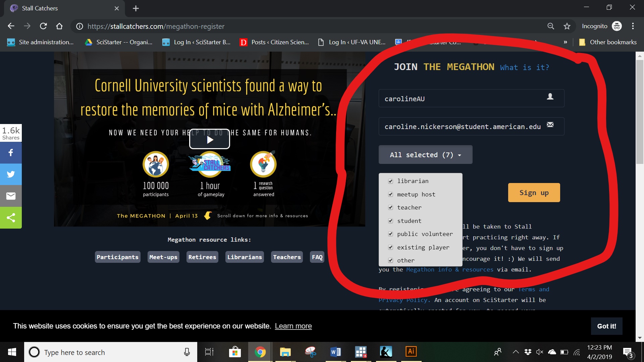
Task: Open a new browser tab
Action: click(136, 8)
